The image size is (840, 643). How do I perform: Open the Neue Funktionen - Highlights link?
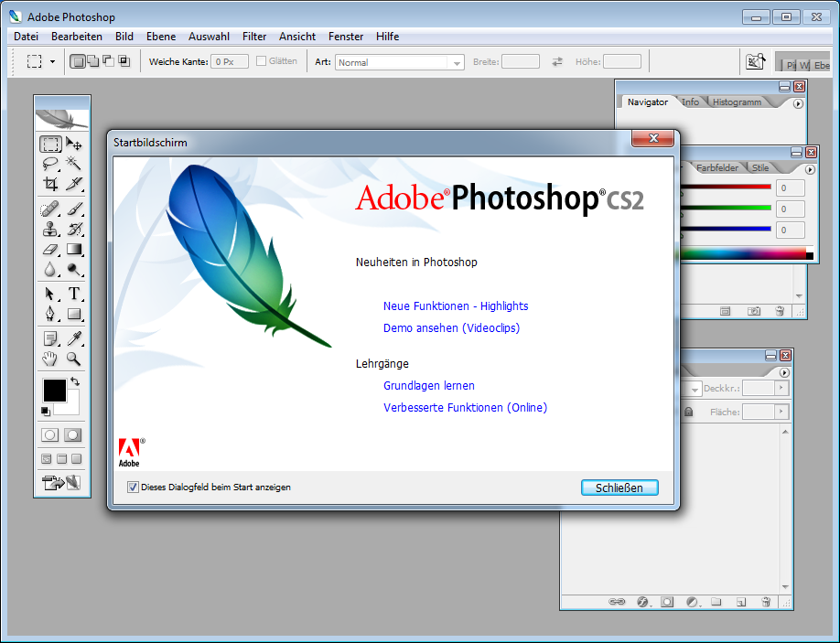point(456,306)
